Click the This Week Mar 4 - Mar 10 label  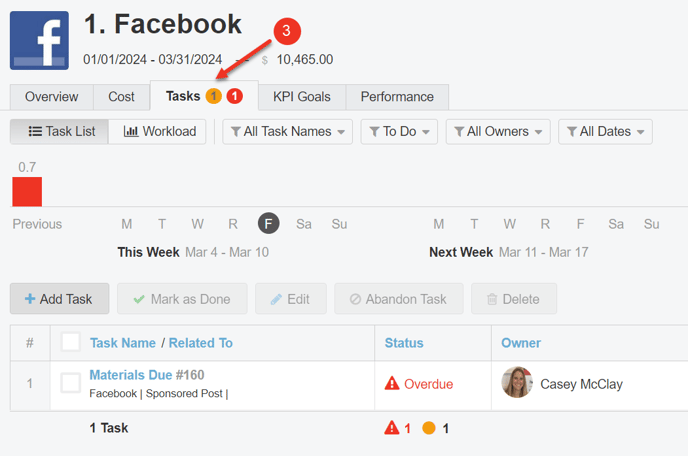pos(193,252)
